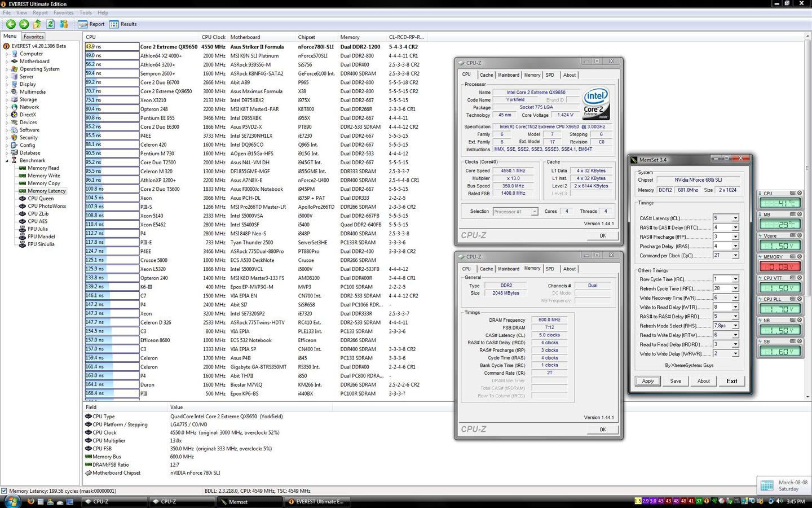
Task: Expand the Computer tree branch
Action: click(x=7, y=54)
